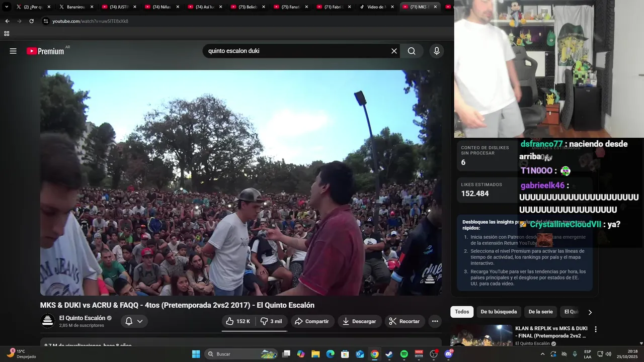Open Voicemeeter from the taskbar
The image size is (644, 362).
419,354
